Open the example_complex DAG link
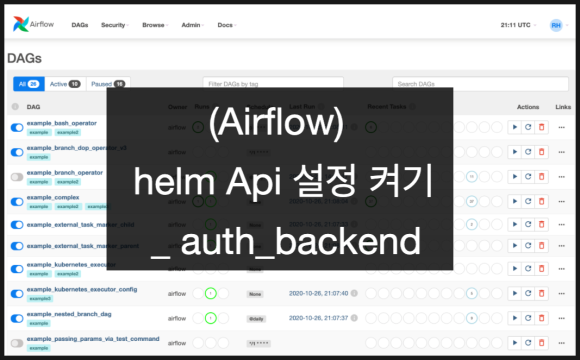 (53, 197)
